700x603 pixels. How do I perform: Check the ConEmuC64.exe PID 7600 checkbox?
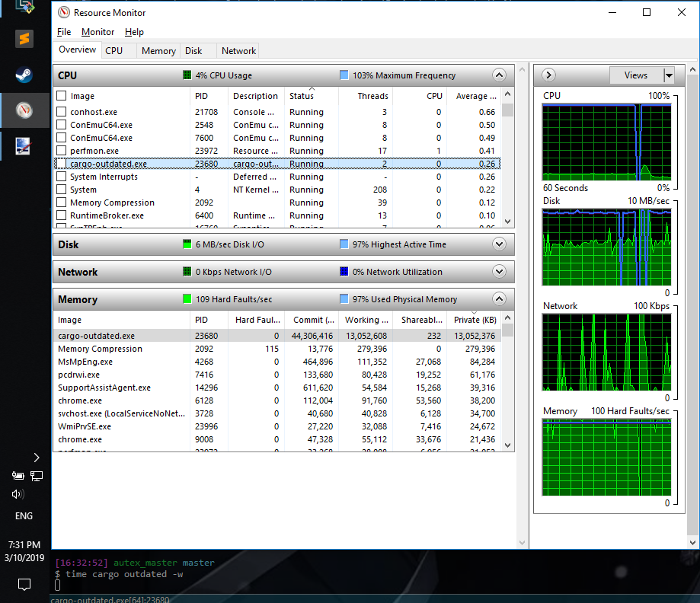pos(62,138)
